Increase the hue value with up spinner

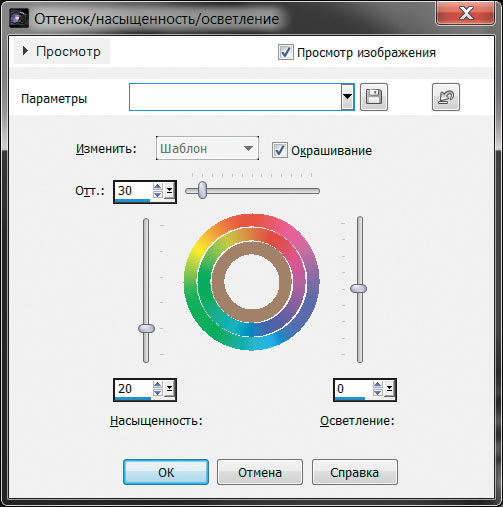click(158, 187)
